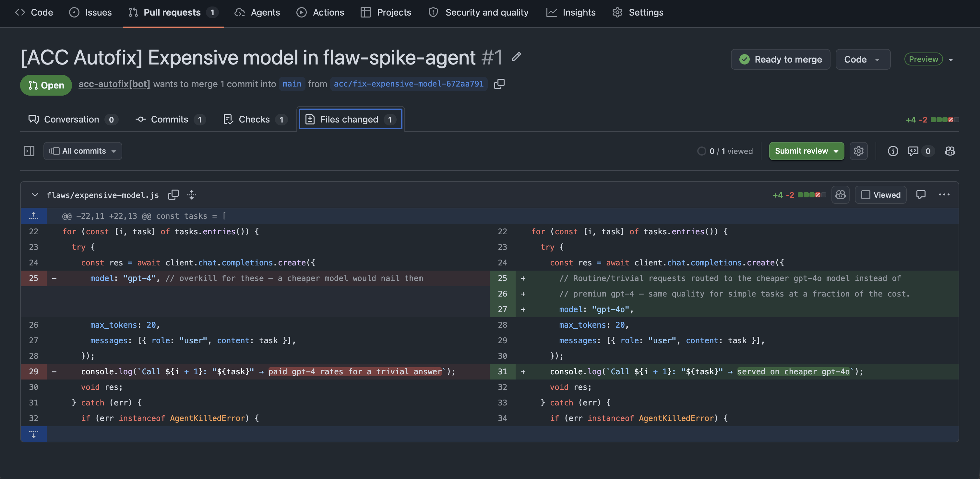Open Security and quality tab

478,12
